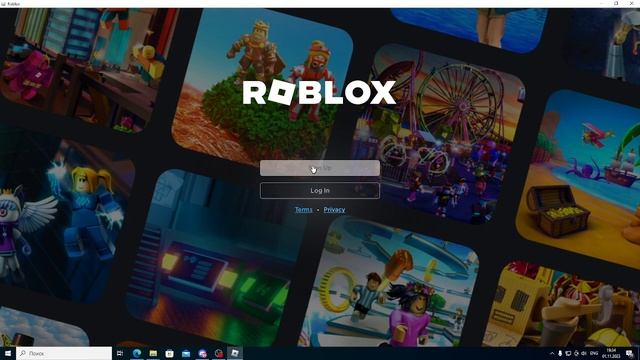Open the Terms link
Screen dimensions: 640x360
[x=304, y=209]
